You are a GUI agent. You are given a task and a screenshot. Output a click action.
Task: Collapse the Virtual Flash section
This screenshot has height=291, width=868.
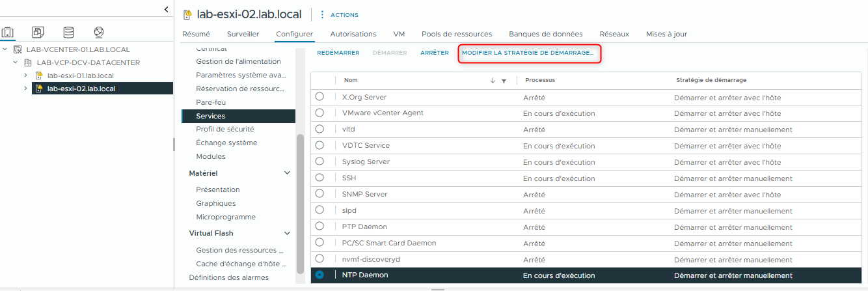pyautogui.click(x=288, y=233)
